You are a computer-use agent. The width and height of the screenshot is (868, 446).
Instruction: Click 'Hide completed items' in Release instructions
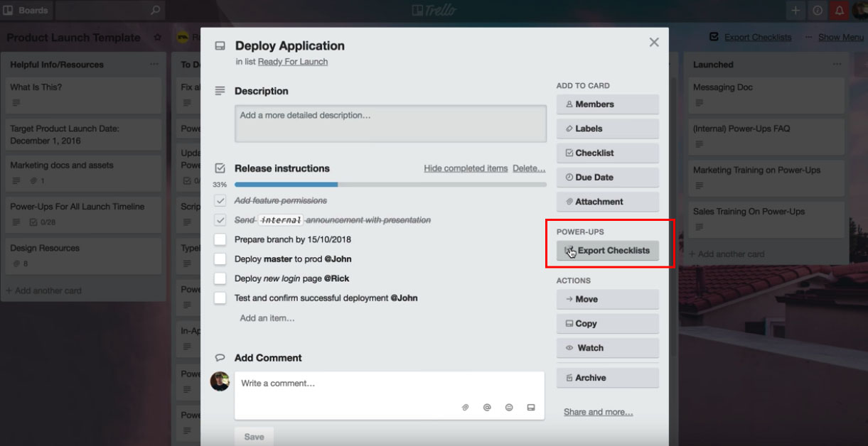[x=466, y=168]
